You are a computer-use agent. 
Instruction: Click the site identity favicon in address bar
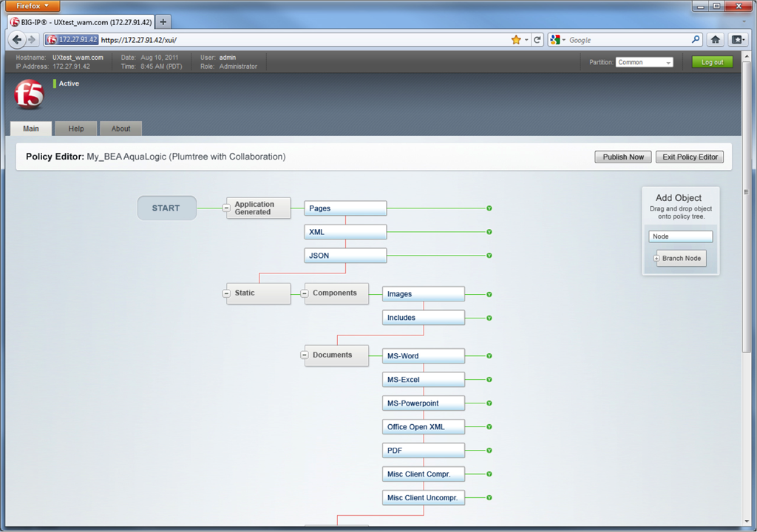coord(52,40)
